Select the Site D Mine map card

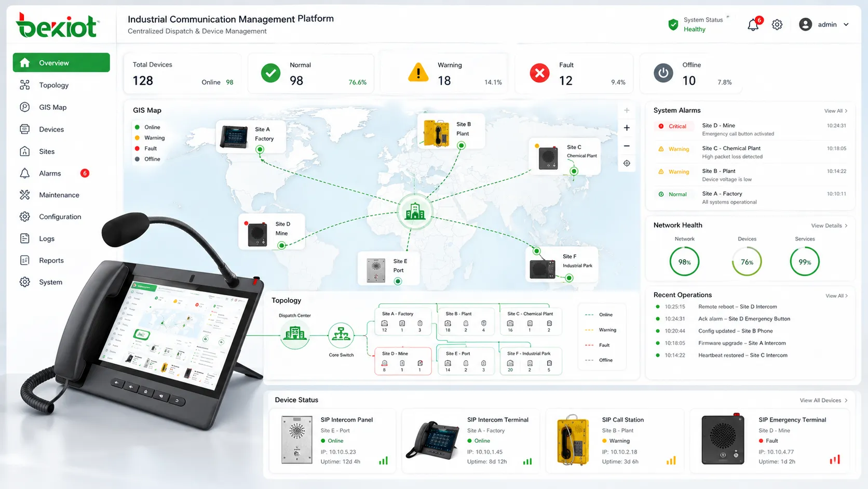[272, 232]
